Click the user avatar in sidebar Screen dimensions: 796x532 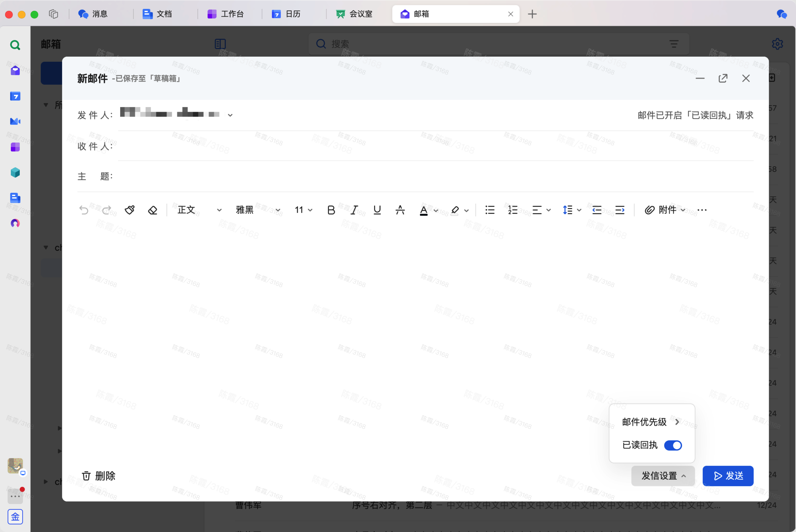(15, 466)
